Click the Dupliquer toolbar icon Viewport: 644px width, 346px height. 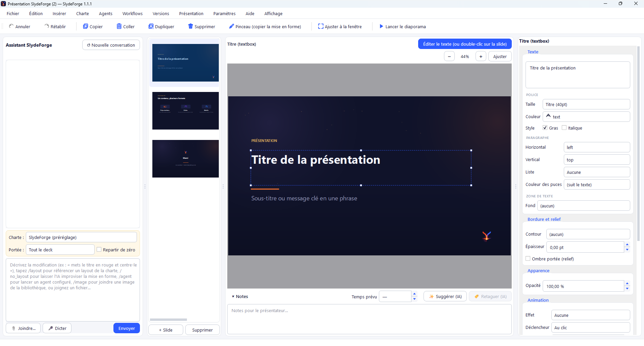click(151, 26)
